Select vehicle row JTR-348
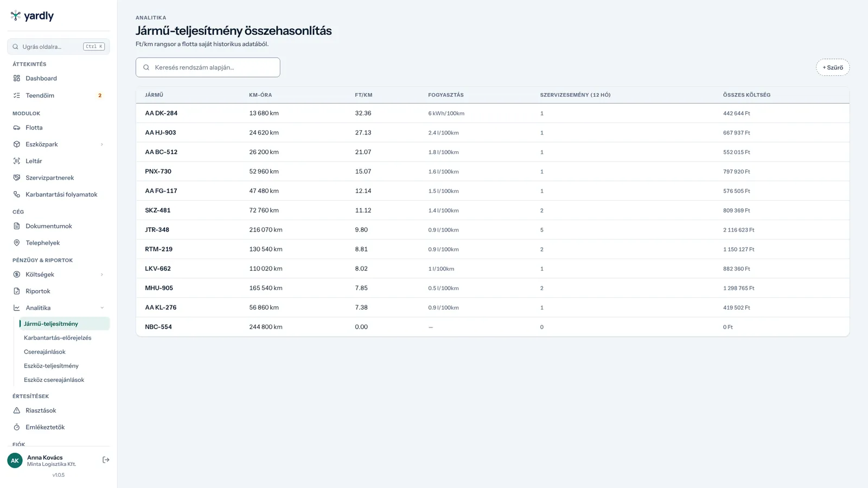The image size is (868, 488). pos(493,230)
